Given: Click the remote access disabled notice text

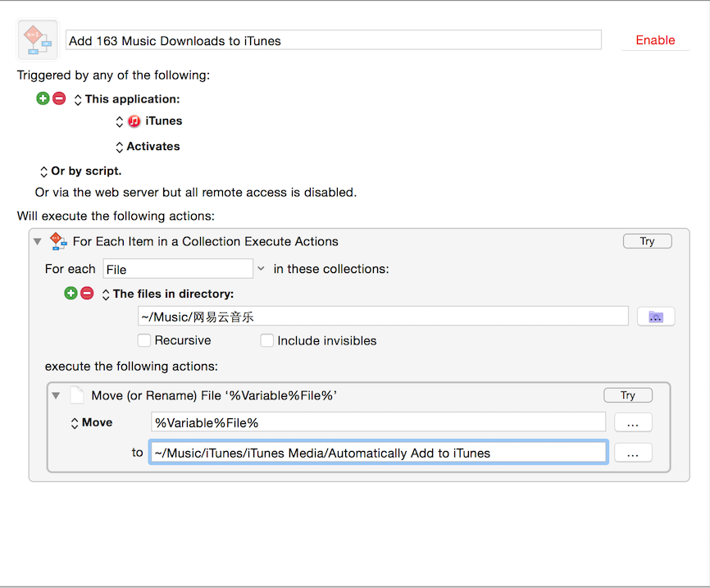Looking at the screenshot, I should click(x=196, y=193).
